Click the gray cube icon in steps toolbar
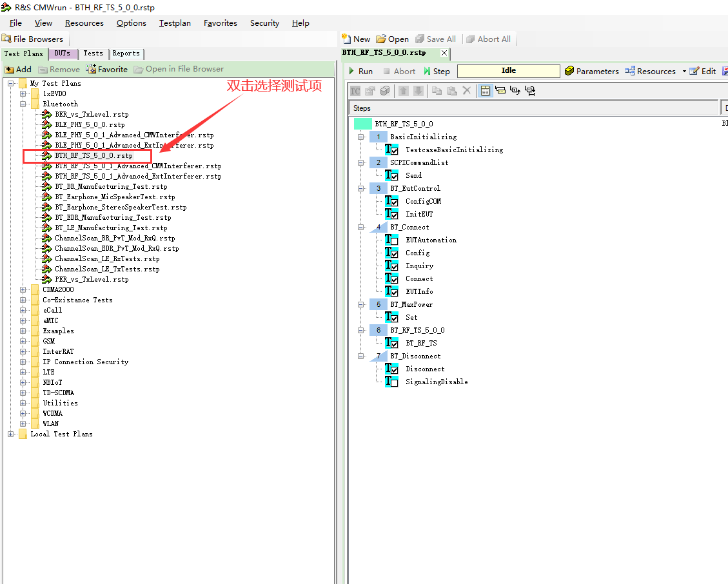 [385, 91]
